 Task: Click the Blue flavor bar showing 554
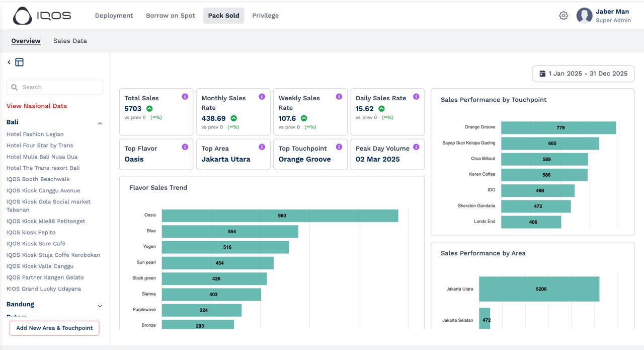point(230,231)
